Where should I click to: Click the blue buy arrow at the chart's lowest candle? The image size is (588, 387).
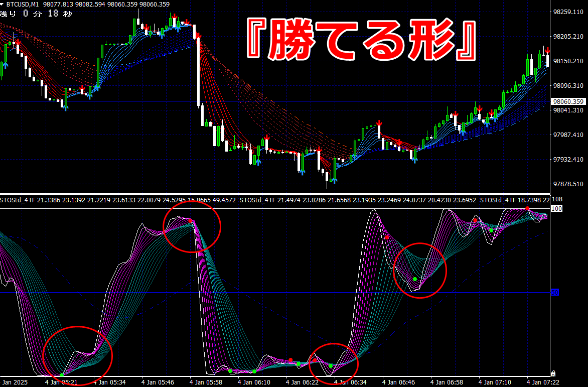tap(335, 181)
